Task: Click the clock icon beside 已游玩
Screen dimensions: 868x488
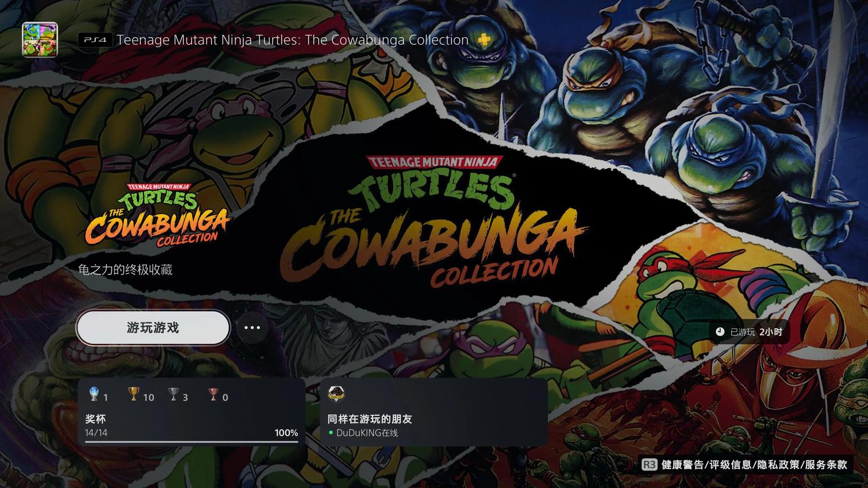Action: [x=720, y=332]
